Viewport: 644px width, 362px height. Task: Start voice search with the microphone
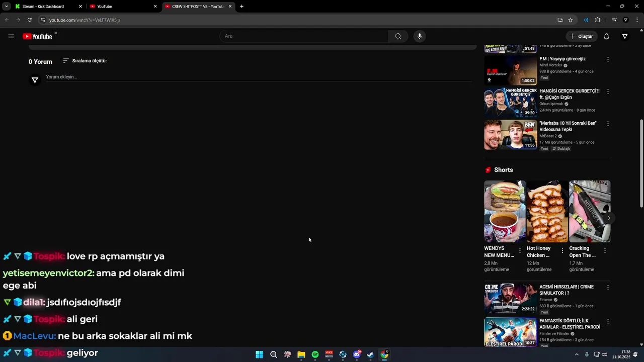click(x=419, y=36)
